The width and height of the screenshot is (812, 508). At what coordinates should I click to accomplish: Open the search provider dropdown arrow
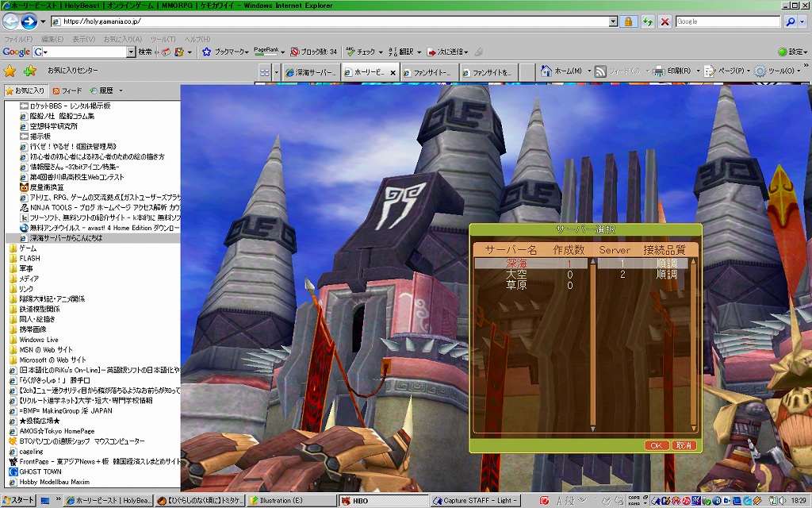click(x=802, y=21)
